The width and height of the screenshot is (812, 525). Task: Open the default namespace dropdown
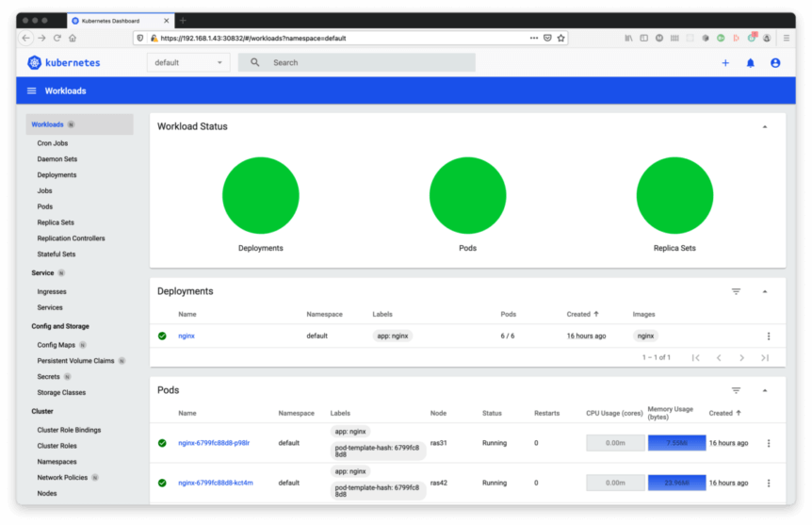click(x=188, y=63)
